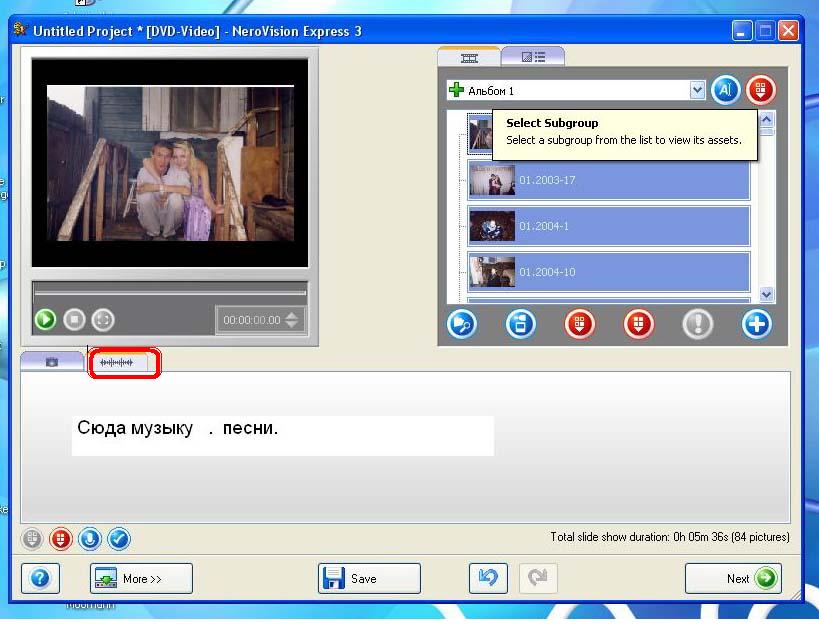Close the NeroVision Express window
This screenshot has width=819, height=642.
point(789,31)
